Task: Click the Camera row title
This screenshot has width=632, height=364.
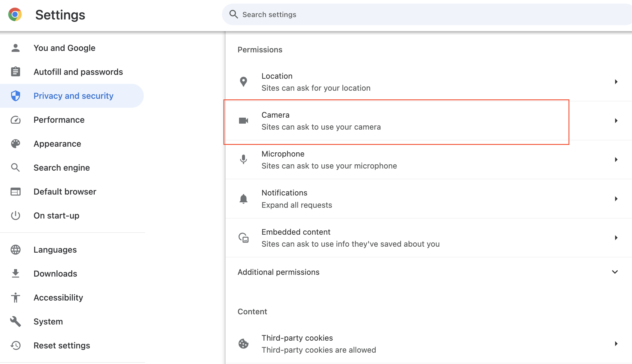Action: tap(275, 115)
